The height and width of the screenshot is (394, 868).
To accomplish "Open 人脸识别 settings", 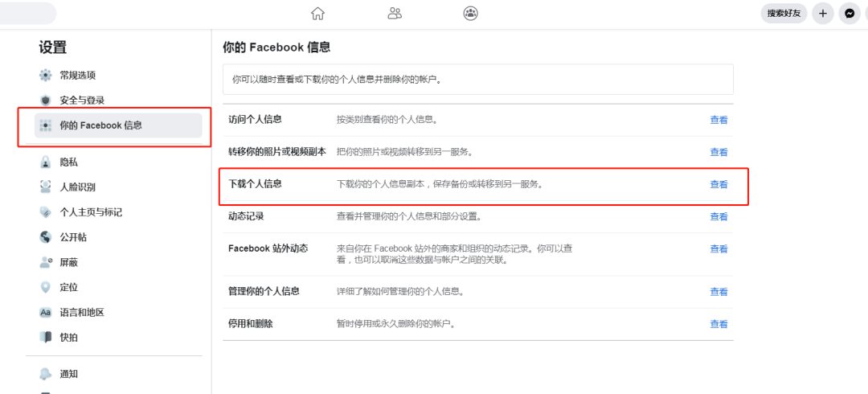I will (77, 187).
